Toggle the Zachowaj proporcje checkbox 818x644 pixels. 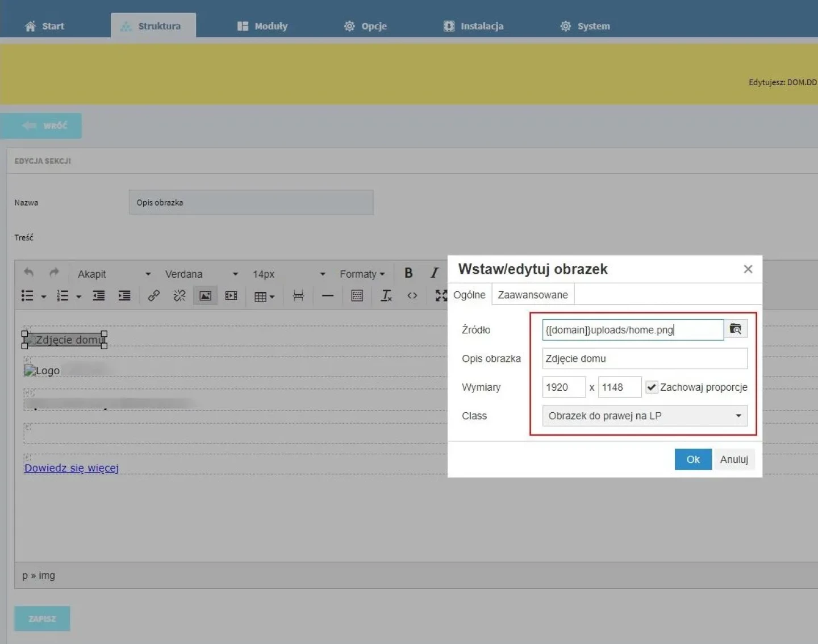(652, 387)
